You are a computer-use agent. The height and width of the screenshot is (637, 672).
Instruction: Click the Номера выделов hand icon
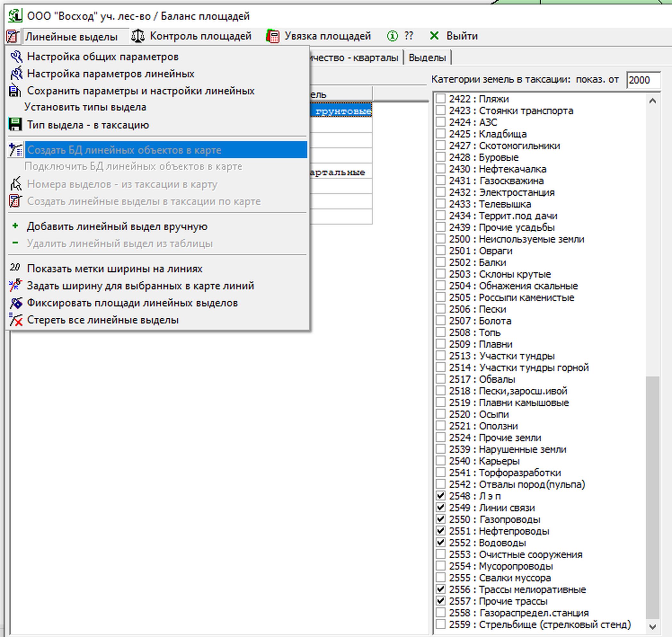point(16,184)
